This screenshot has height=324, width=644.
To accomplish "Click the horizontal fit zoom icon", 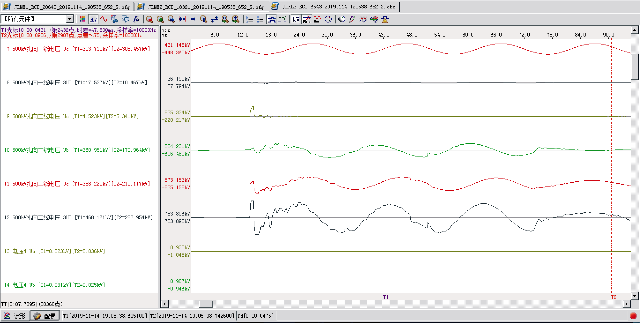I will click(225, 19).
